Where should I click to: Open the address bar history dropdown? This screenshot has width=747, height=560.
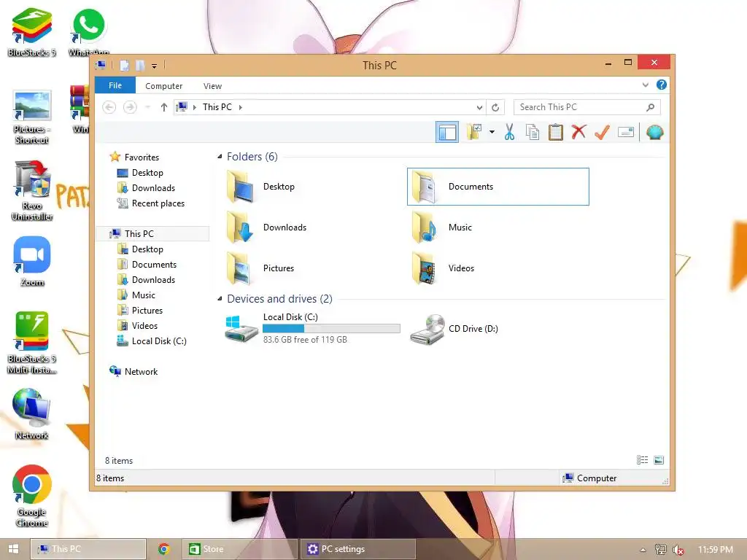pyautogui.click(x=479, y=107)
